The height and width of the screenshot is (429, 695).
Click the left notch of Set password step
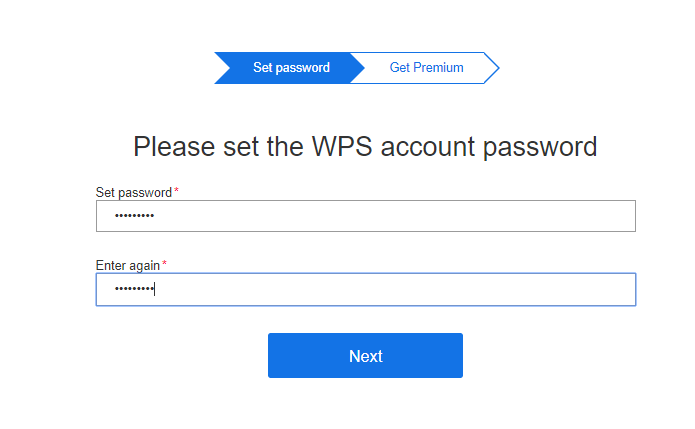pyautogui.click(x=222, y=68)
